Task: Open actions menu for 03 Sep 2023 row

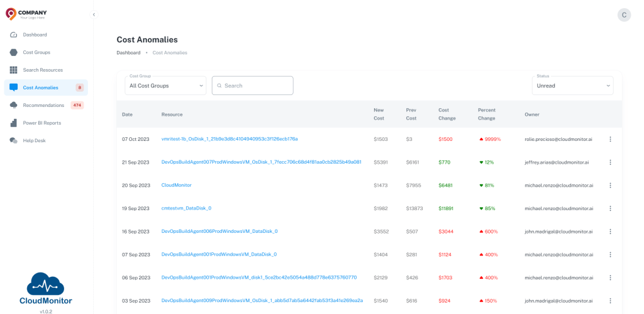Action: pos(610,300)
